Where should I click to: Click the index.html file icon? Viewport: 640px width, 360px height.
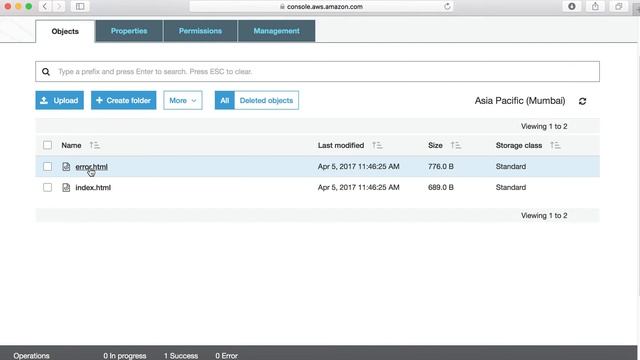pos(66,187)
